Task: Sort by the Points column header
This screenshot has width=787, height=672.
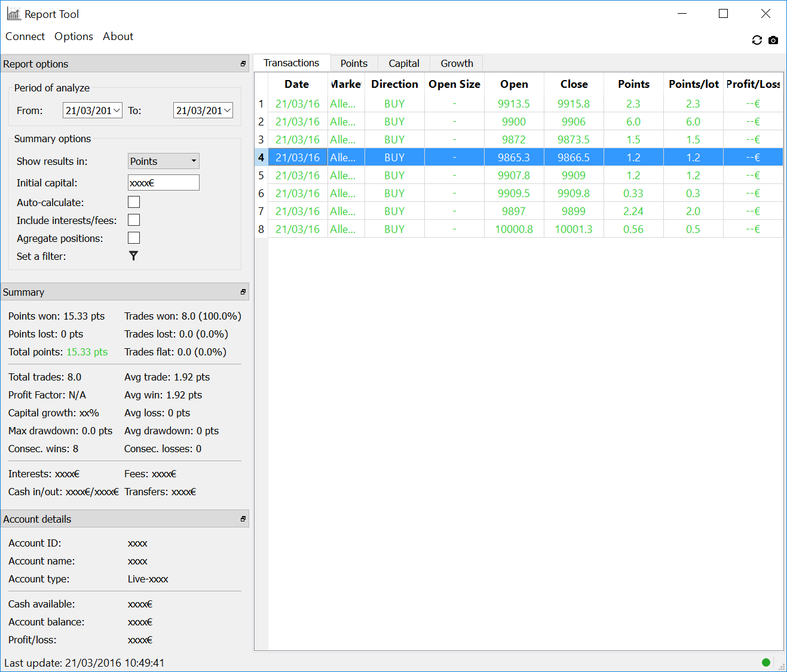Action: pos(633,84)
